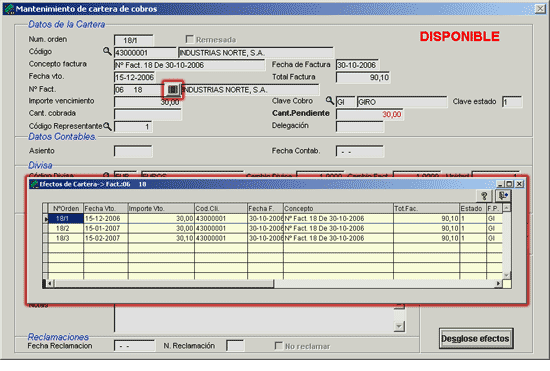Click date cell 15-02-2007 in grid
The width and height of the screenshot is (550, 371).
(x=106, y=238)
